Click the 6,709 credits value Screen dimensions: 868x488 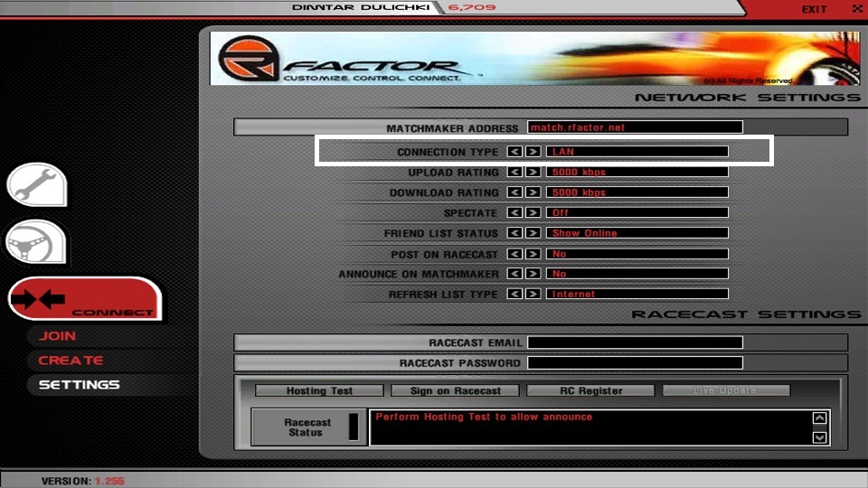[x=472, y=8]
